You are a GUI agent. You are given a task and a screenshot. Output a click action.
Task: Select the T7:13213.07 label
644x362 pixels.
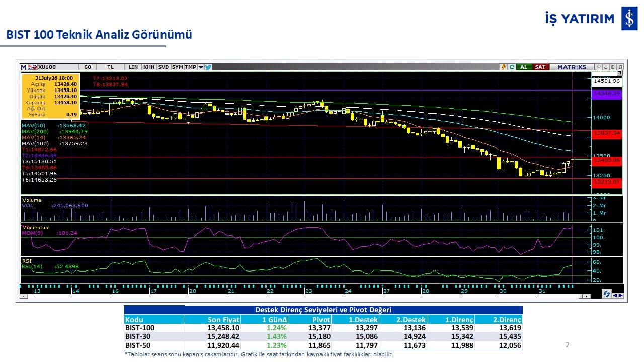(110, 78)
